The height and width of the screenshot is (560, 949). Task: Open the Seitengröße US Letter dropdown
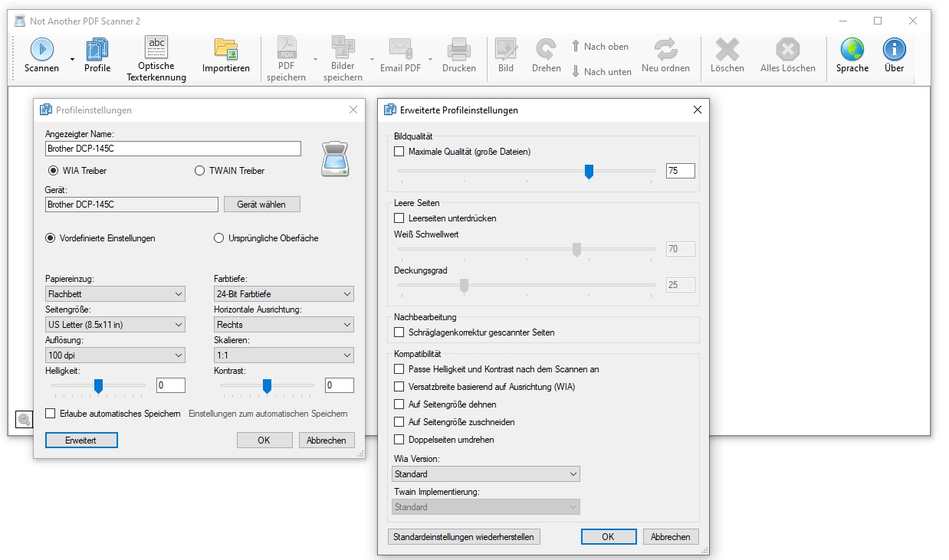click(115, 325)
